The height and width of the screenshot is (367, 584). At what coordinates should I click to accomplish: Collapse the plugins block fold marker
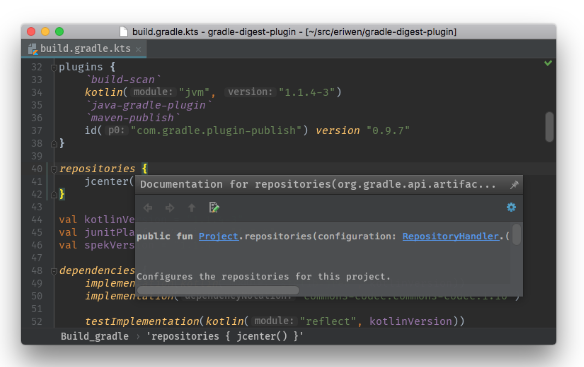click(x=53, y=67)
